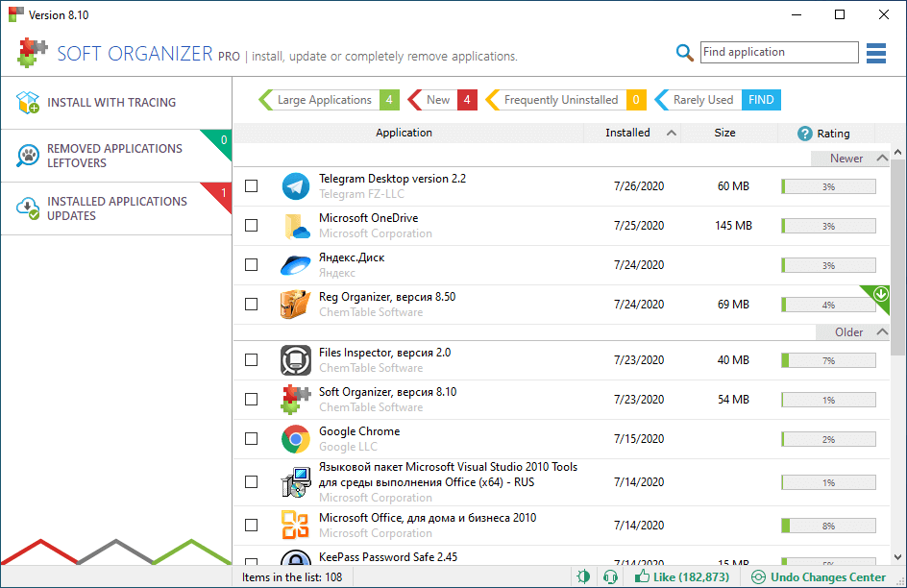The image size is (907, 588).
Task: Check the checkbox next to Telegram Desktop
Action: pyautogui.click(x=252, y=186)
